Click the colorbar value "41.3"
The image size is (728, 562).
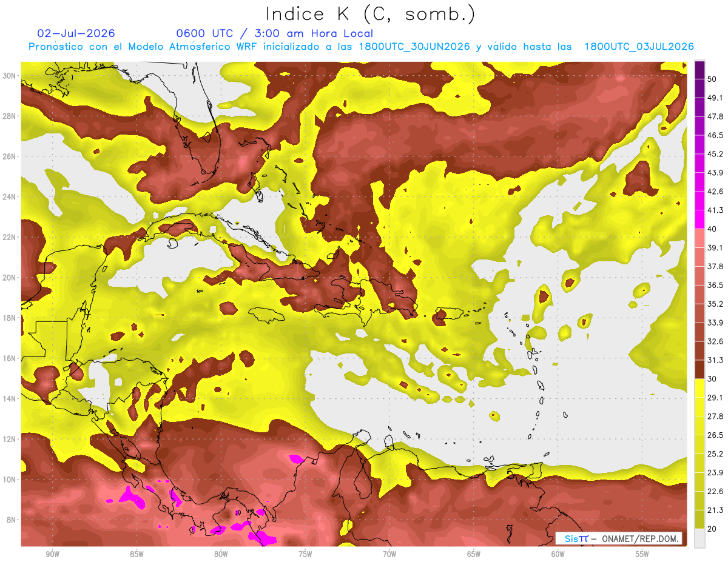click(716, 210)
